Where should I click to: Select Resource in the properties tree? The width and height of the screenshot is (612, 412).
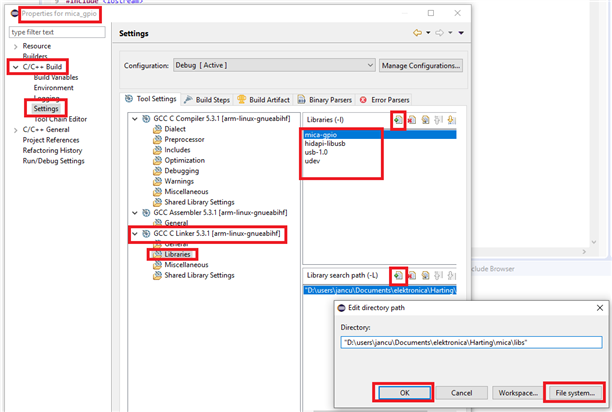click(37, 46)
